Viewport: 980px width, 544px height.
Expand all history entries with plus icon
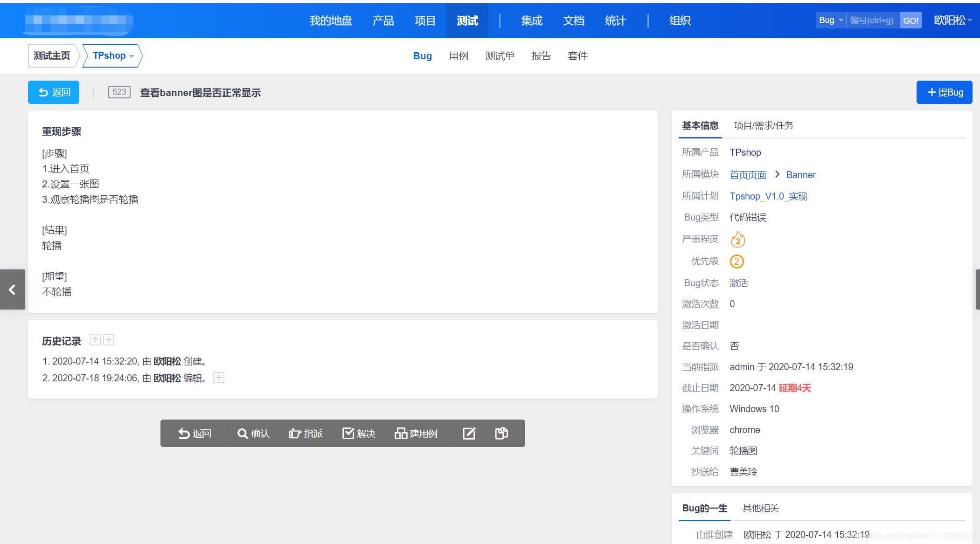(109, 340)
